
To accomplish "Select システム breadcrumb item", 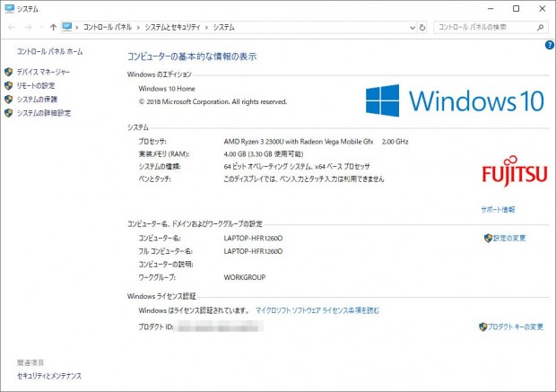I will (224, 27).
